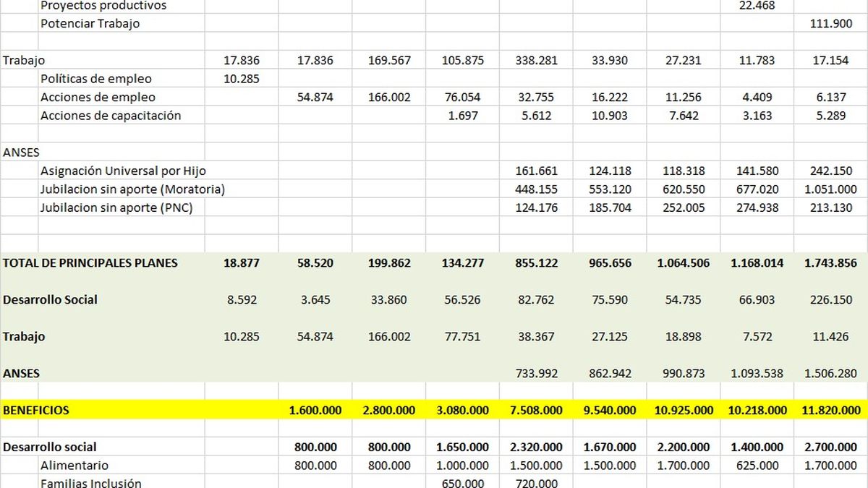The width and height of the screenshot is (868, 488).
Task: Select the "Asignación Universal por Hijo" cell
Action: 124,171
